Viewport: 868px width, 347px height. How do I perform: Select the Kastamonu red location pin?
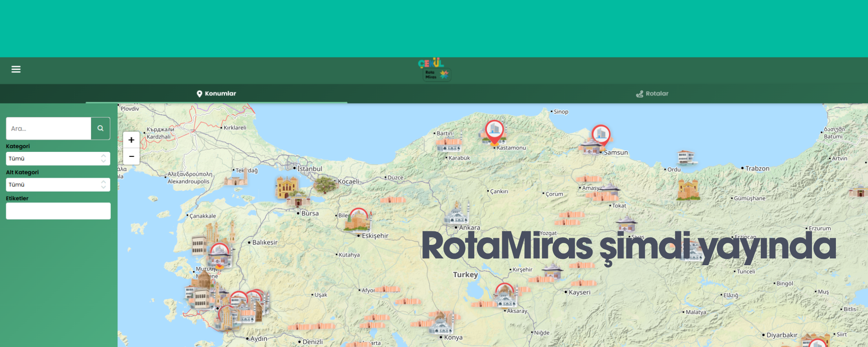point(494,131)
